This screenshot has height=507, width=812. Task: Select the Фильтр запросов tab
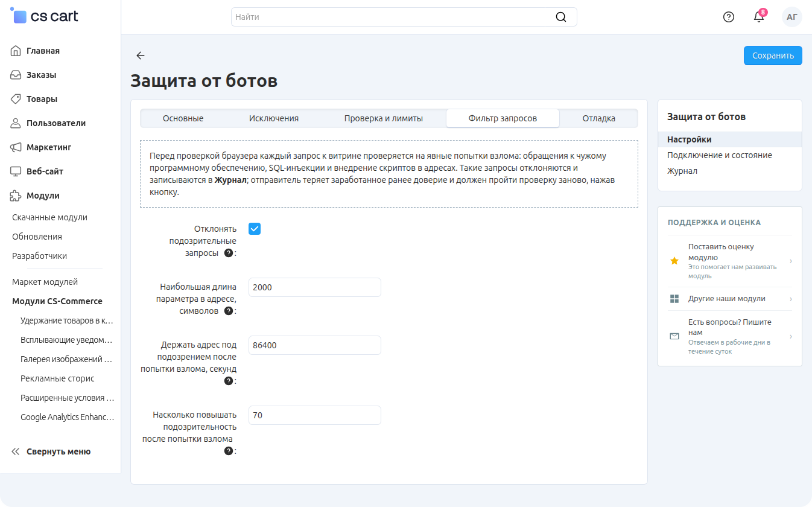[x=503, y=118]
